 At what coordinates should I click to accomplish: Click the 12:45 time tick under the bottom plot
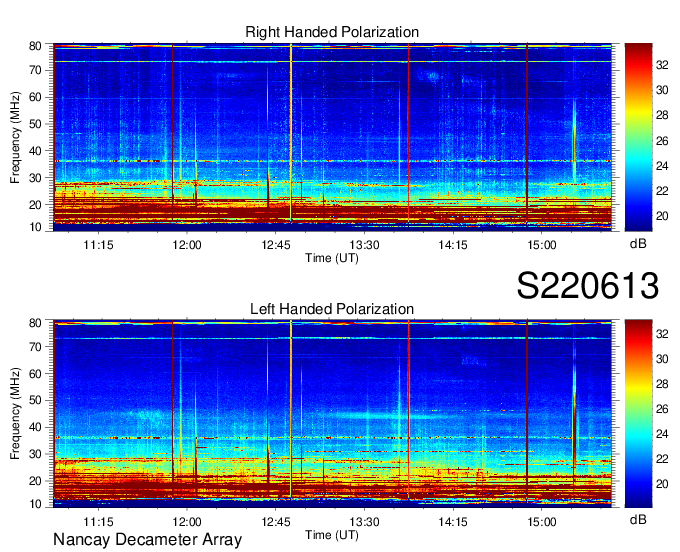point(276,522)
